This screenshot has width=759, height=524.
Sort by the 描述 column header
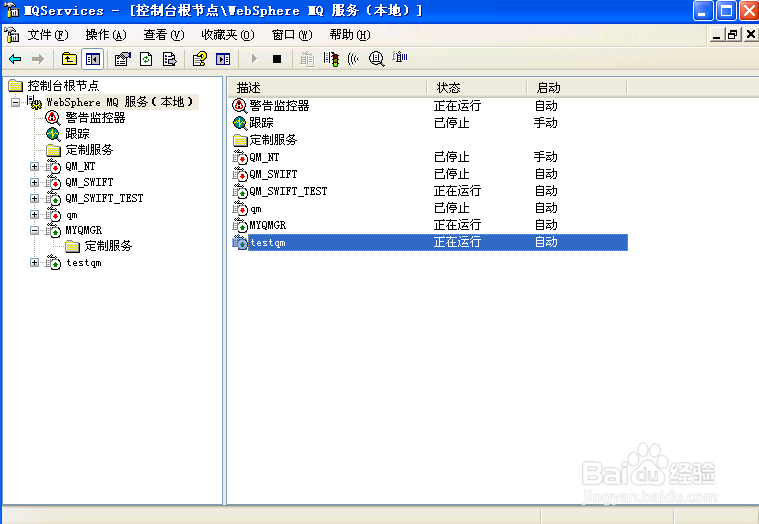coord(327,88)
